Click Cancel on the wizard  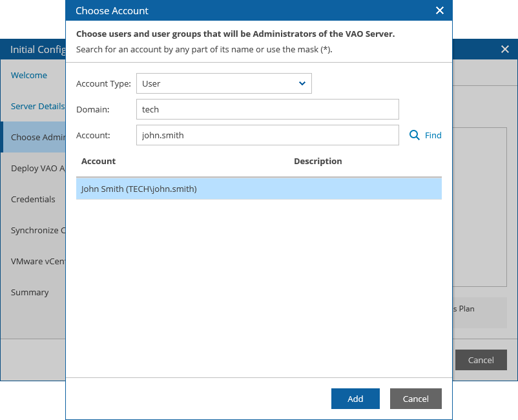click(x=481, y=360)
